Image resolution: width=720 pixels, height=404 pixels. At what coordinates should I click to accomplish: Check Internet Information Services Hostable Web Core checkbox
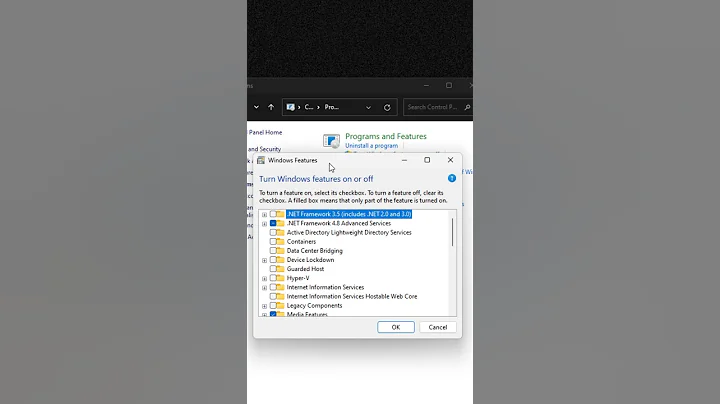[x=273, y=297]
